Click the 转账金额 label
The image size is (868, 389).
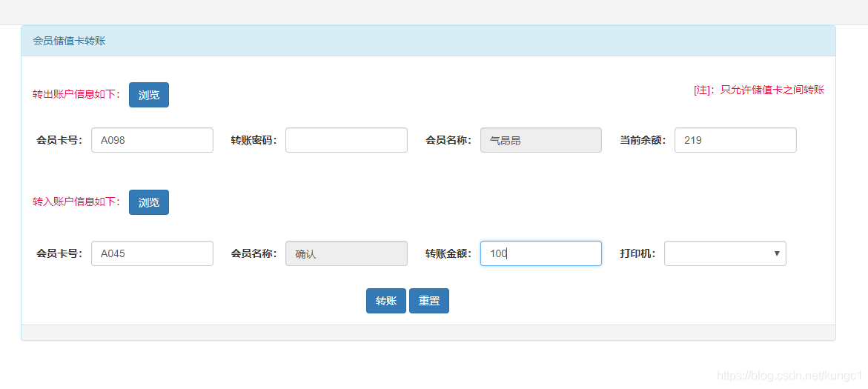click(449, 253)
